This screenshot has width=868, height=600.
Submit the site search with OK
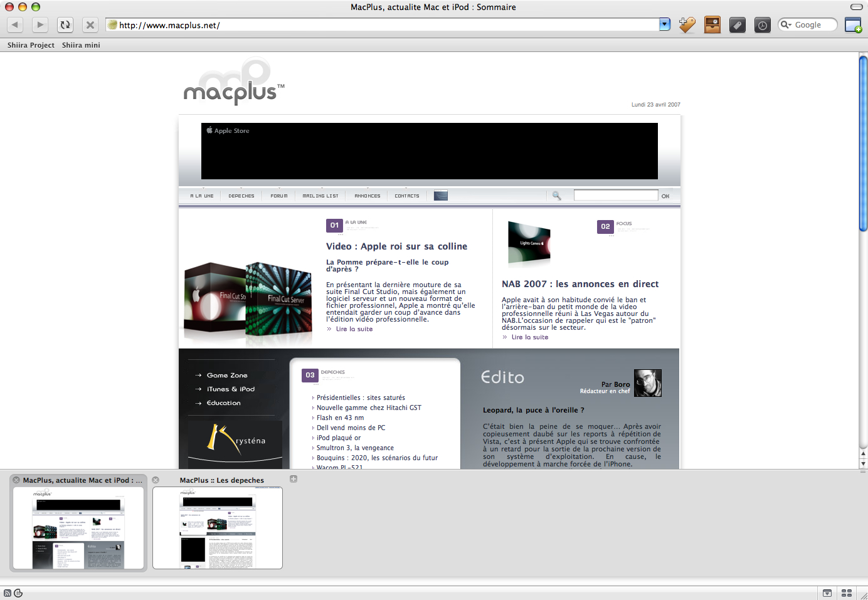[665, 196]
